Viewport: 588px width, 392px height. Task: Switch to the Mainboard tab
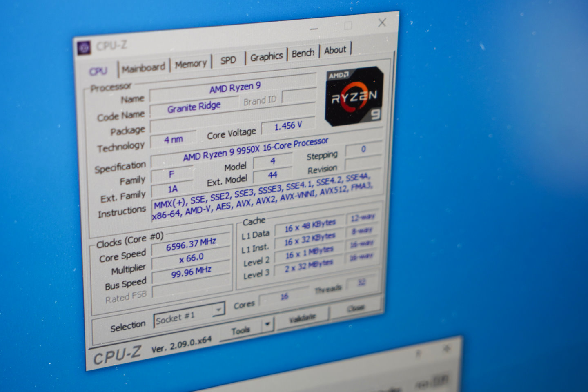coord(143,68)
